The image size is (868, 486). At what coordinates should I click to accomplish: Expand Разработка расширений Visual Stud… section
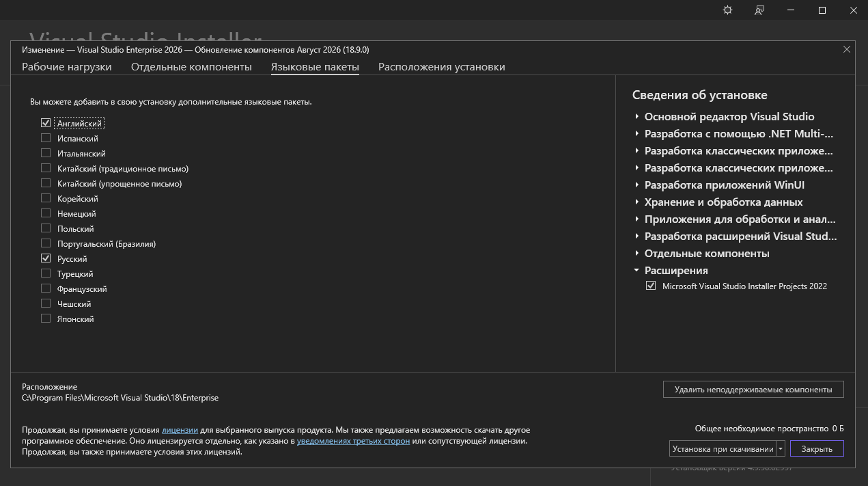click(636, 236)
